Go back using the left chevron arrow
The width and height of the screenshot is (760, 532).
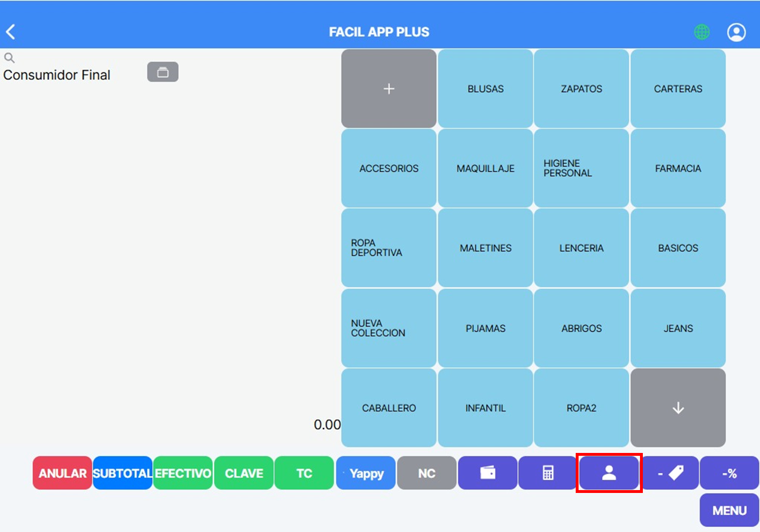pos(10,32)
